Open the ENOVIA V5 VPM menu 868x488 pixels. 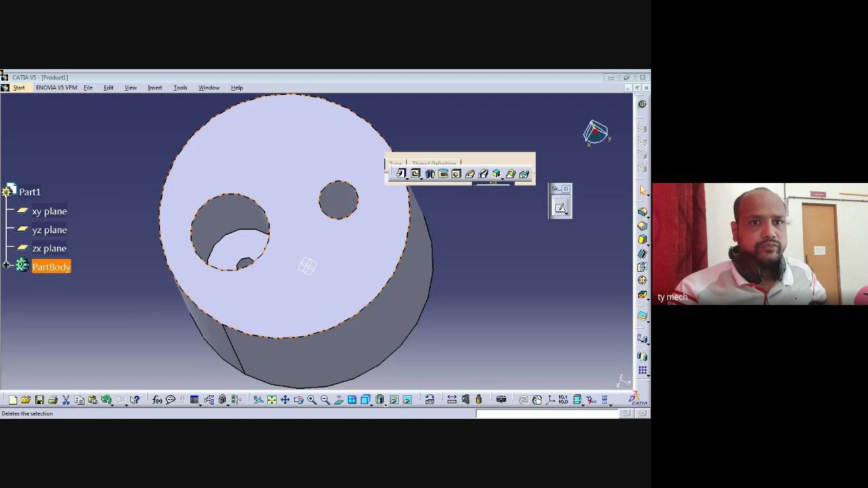[x=56, y=87]
